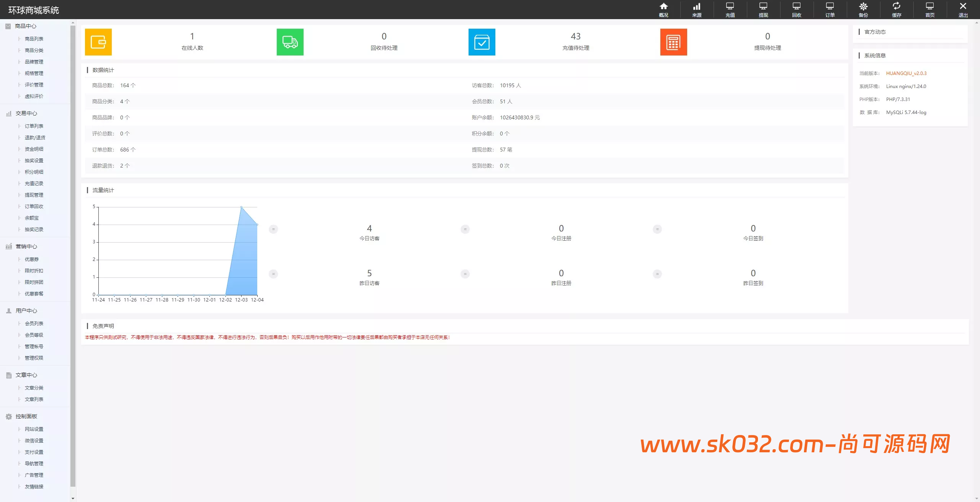Screen dimensions: 980x502
Task: Open 订单列表 menu item
Action: pyautogui.click(x=34, y=126)
